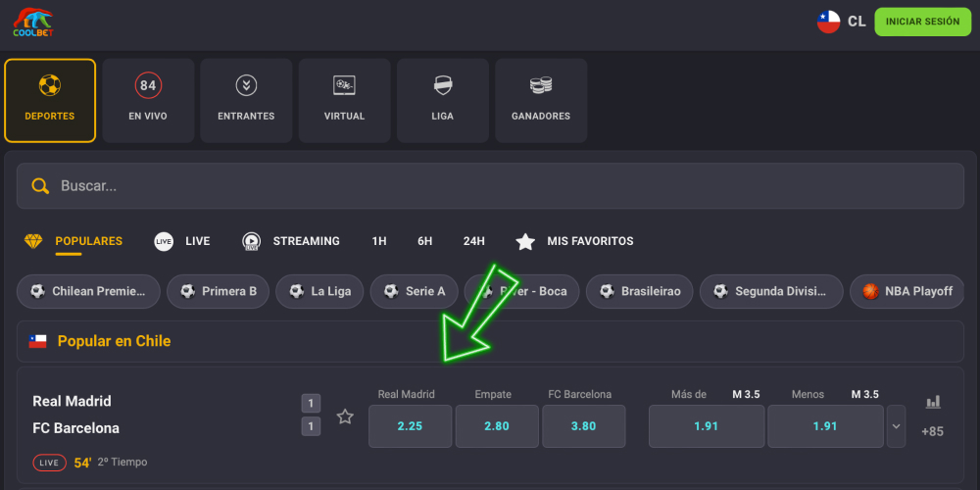Show Mis Favoritos events
The height and width of the screenshot is (490, 980).
(575, 241)
